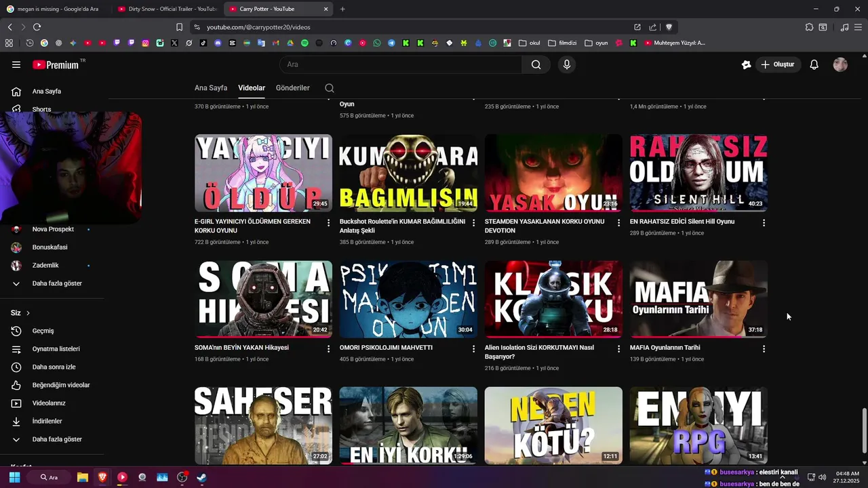Open the channel search magnifier icon
The image size is (868, 488).
click(330, 88)
